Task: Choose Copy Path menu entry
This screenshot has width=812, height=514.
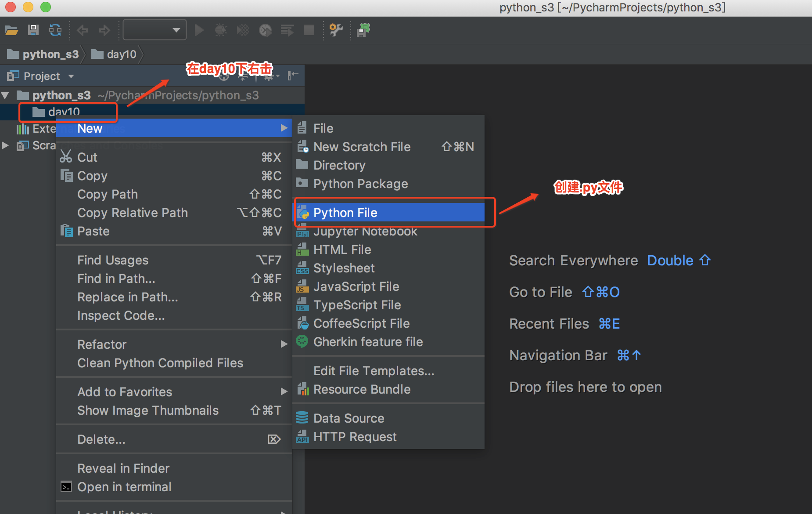Action: coord(174,194)
